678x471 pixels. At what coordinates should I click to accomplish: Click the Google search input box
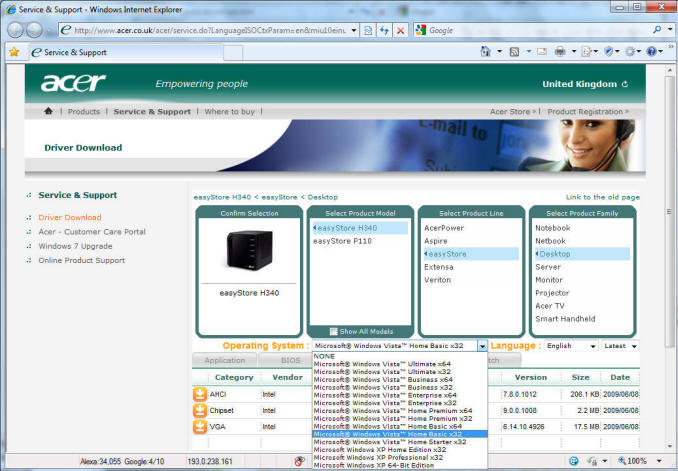click(x=500, y=31)
